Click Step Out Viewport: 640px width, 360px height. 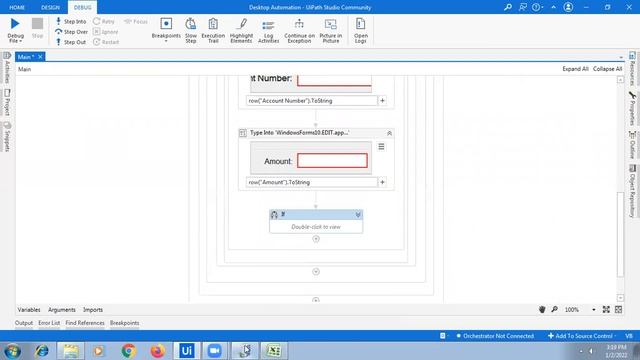pos(71,42)
